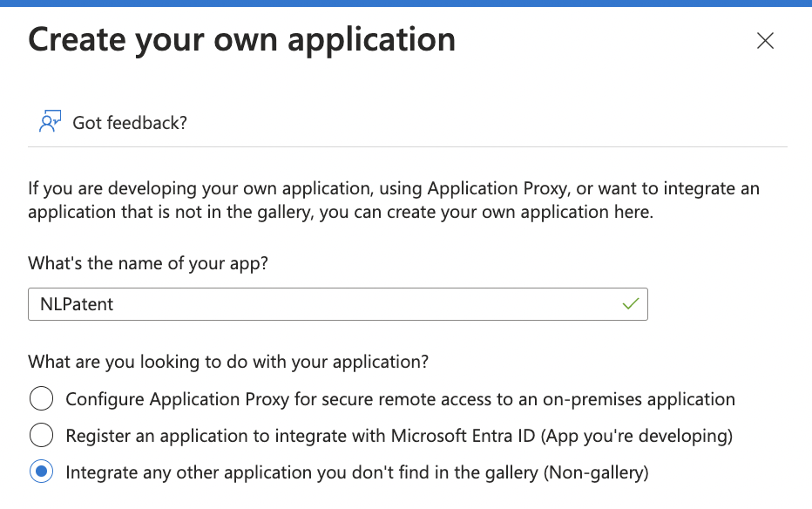Choose the Register an application radio button
Image resolution: width=812 pixels, height=509 pixels.
tap(42, 435)
